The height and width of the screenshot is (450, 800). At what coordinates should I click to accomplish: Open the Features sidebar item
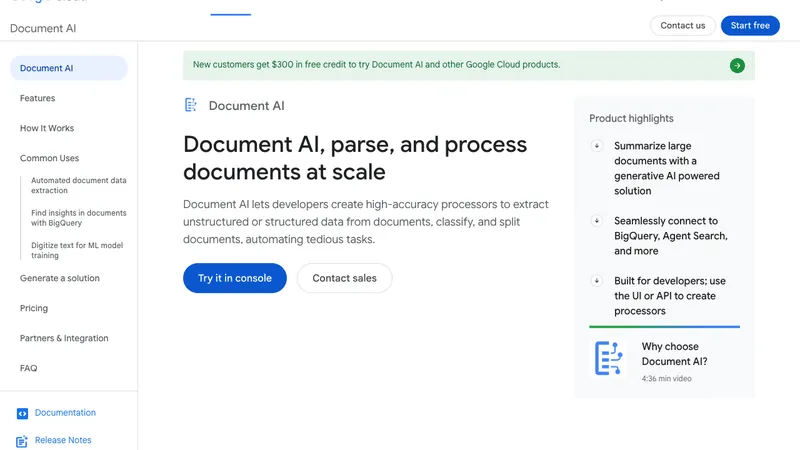(x=37, y=98)
